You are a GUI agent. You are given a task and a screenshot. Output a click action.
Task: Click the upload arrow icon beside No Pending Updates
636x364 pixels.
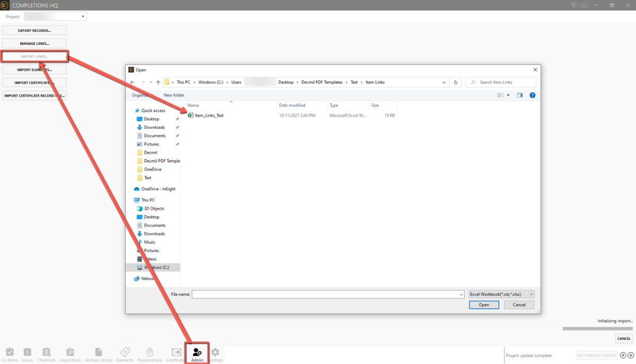(x=623, y=356)
